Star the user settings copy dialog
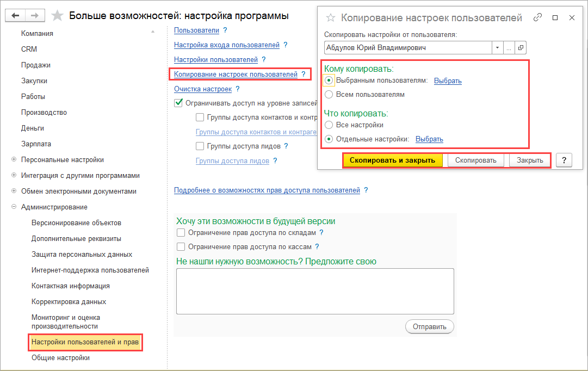 pos(330,18)
